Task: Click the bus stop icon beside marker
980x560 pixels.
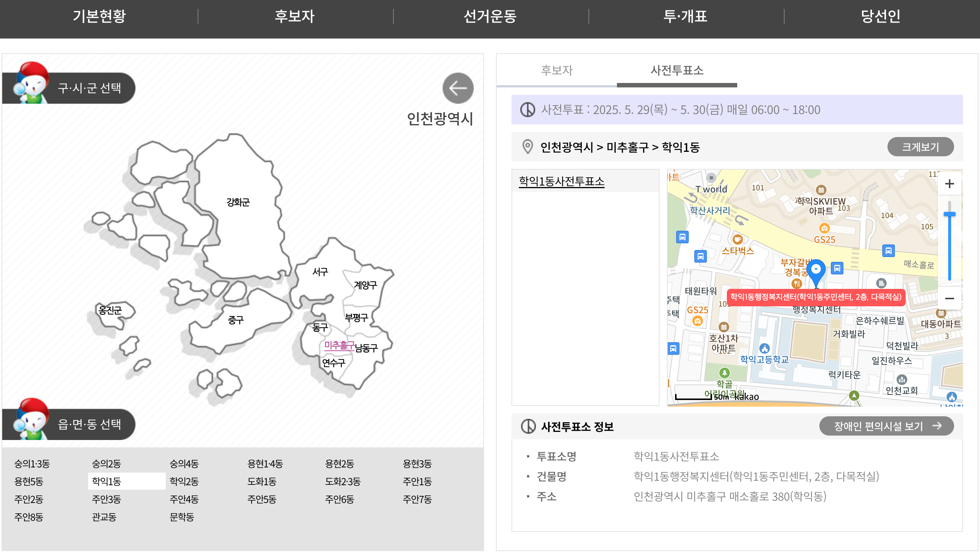Action: [x=837, y=268]
